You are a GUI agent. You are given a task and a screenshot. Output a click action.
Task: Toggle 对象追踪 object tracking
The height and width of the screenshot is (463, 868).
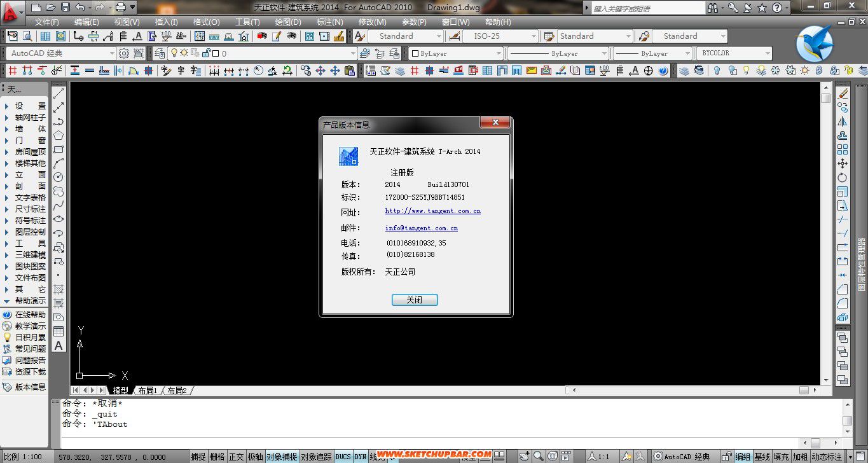pos(316,457)
